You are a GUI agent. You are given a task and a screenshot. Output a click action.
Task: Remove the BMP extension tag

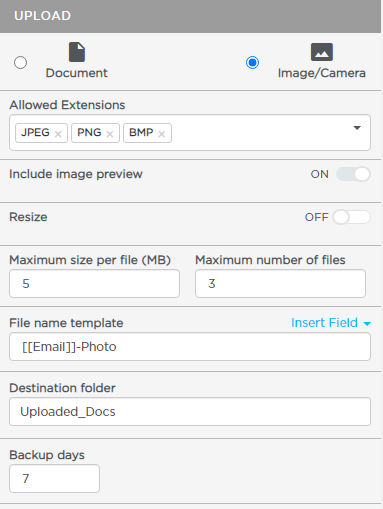point(162,134)
